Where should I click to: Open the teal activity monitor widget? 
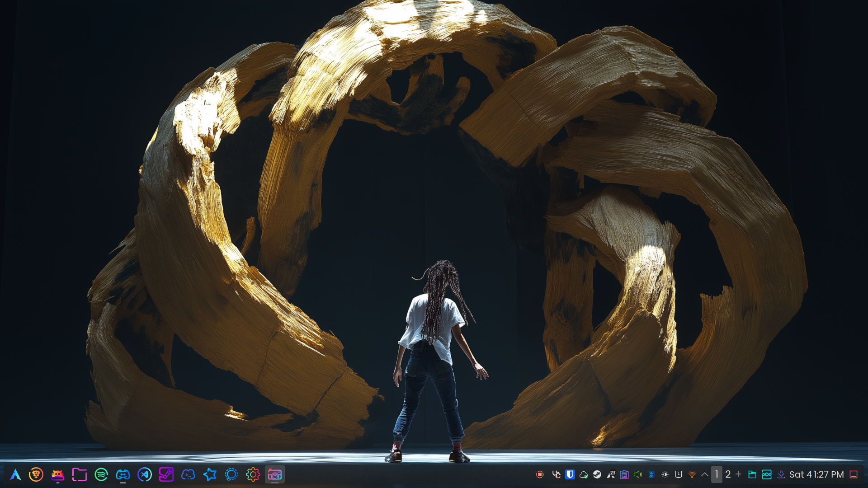click(x=767, y=474)
